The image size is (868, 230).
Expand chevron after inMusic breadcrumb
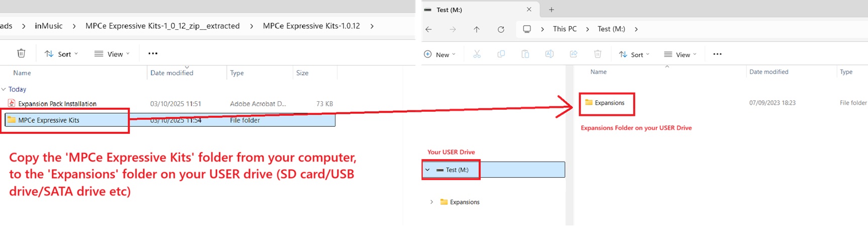coord(74,26)
